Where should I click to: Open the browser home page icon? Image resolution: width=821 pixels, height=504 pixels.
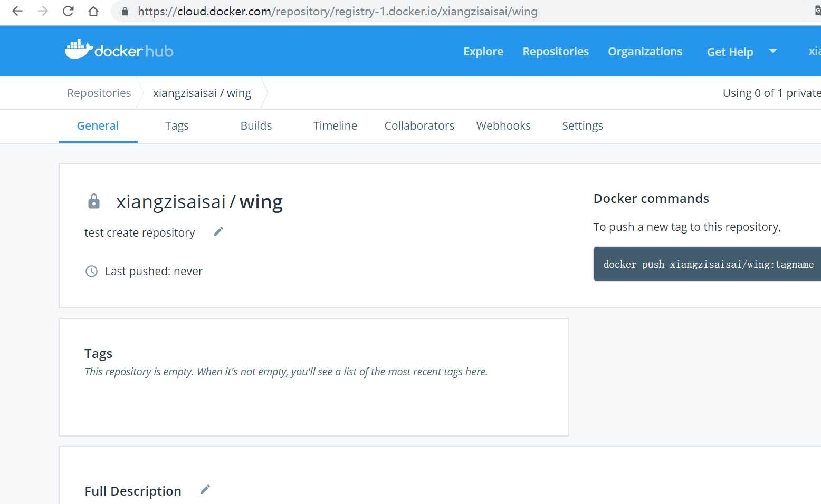tap(93, 11)
